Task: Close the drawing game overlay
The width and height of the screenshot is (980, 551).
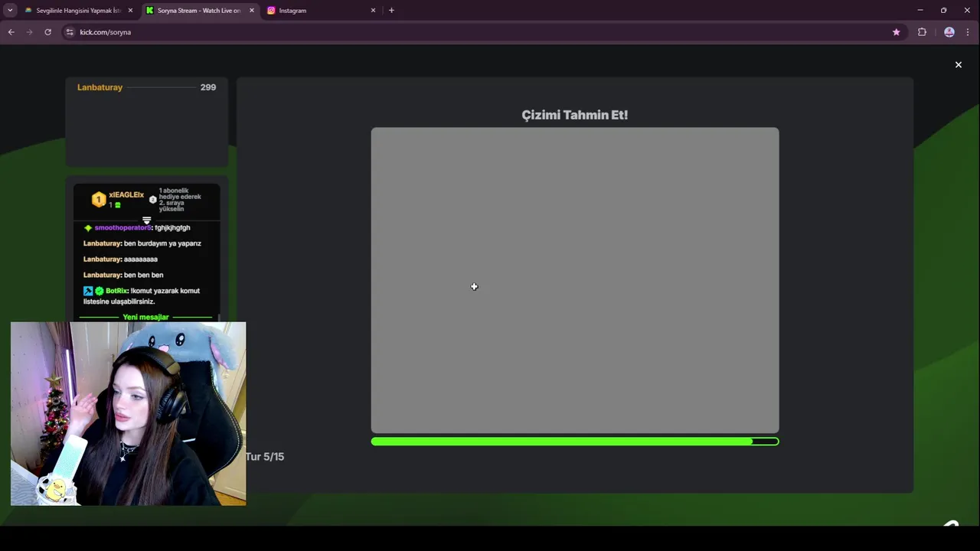Action: click(x=958, y=65)
